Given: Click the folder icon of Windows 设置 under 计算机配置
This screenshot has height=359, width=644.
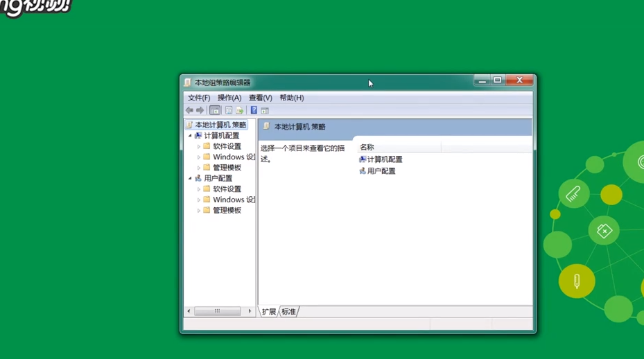Looking at the screenshot, I should 207,157.
